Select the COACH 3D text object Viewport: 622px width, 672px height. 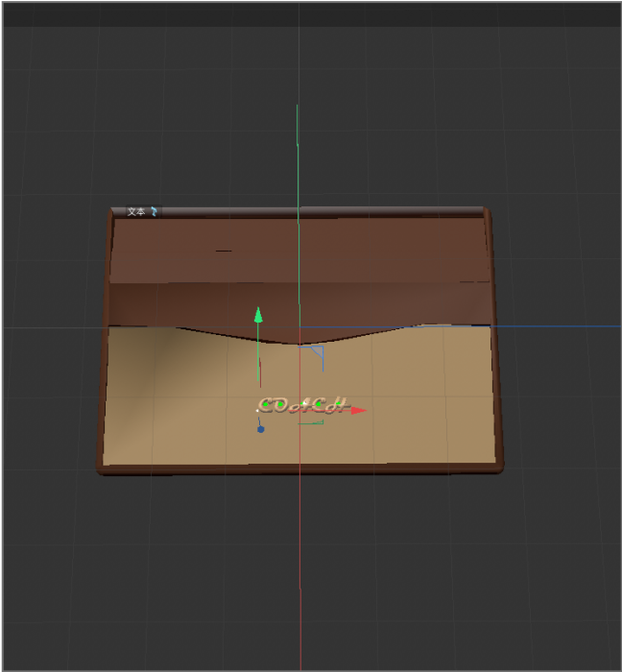pyautogui.click(x=299, y=405)
